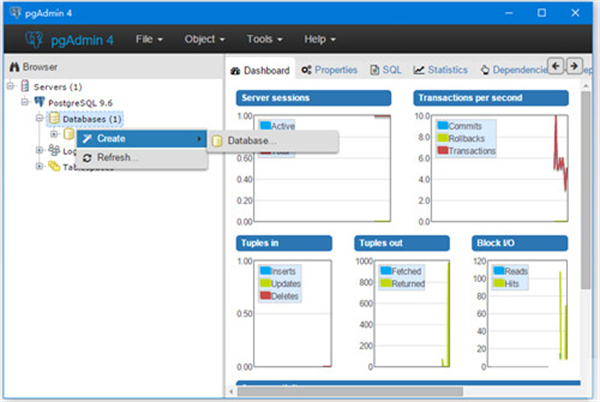This screenshot has height=402, width=600.
Task: Click the Refresh arrows icon in context menu
Action: (x=87, y=158)
